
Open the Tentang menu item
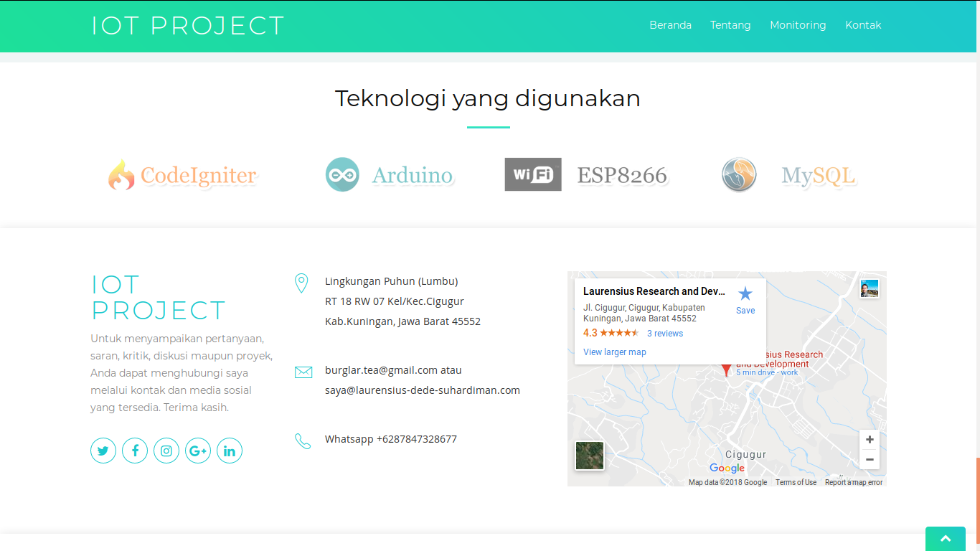pos(730,25)
